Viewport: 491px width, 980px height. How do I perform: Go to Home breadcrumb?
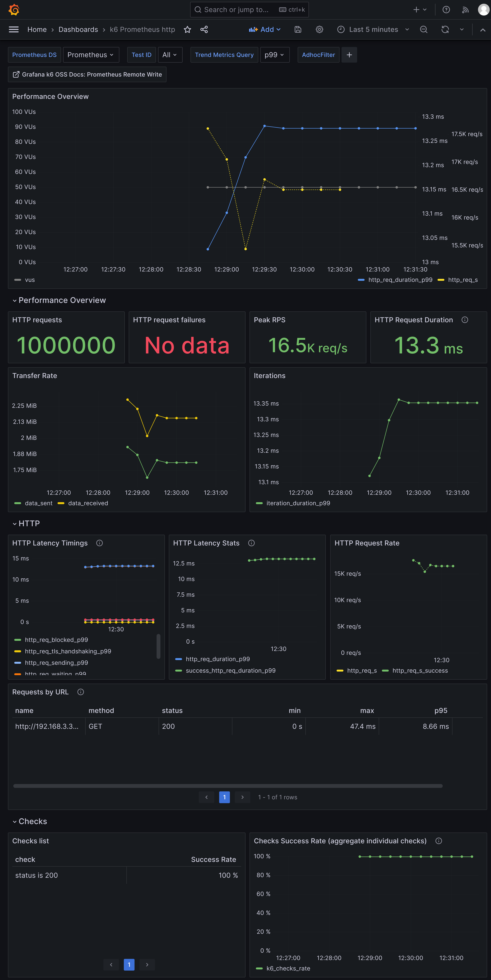pyautogui.click(x=37, y=29)
